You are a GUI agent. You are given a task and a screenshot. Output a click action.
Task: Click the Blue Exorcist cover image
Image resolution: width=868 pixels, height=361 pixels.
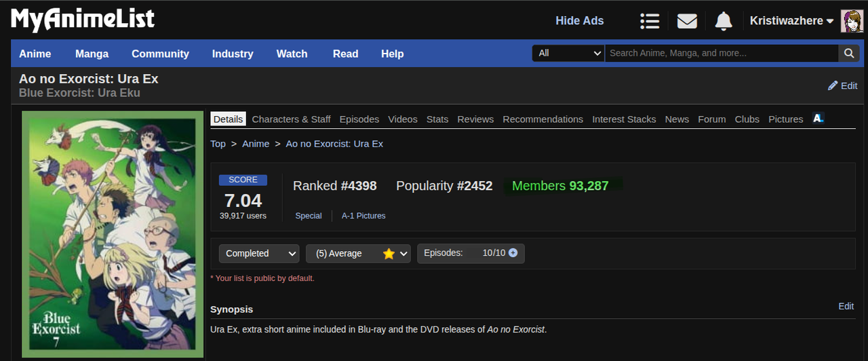point(113,234)
